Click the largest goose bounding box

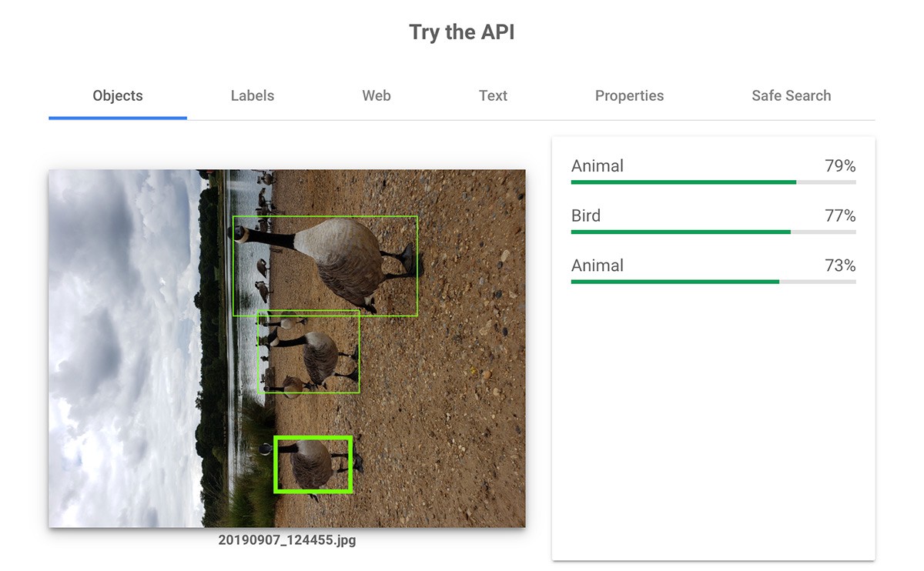coord(325,265)
